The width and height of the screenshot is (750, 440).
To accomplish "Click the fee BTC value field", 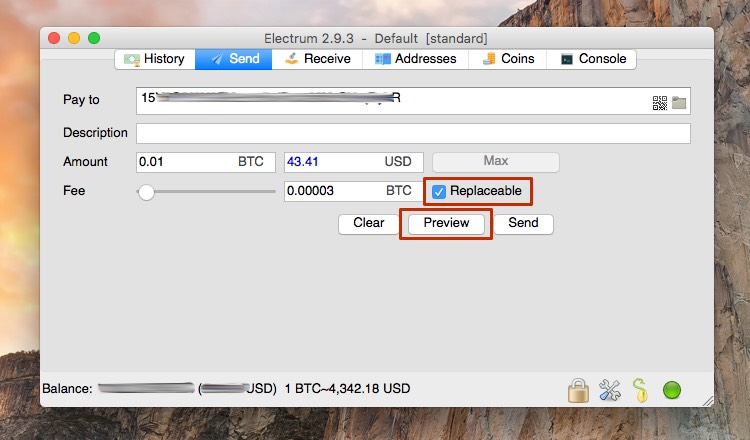I will (x=353, y=191).
